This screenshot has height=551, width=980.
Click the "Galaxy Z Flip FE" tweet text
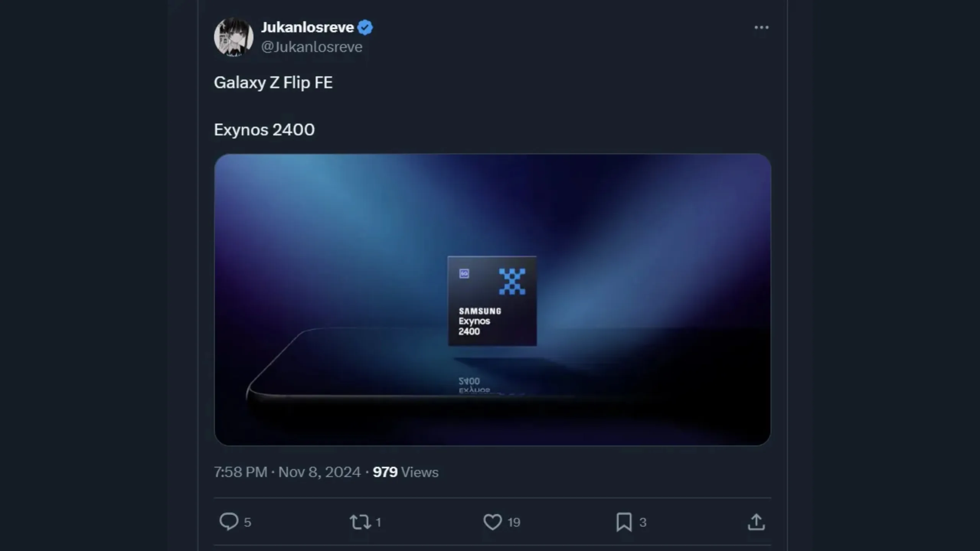(x=273, y=83)
